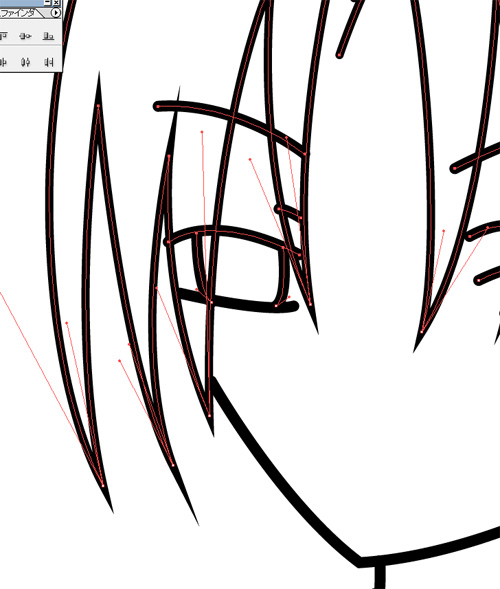Open the panel options flyout arrow menu
This screenshot has width=500, height=589.
click(x=56, y=13)
